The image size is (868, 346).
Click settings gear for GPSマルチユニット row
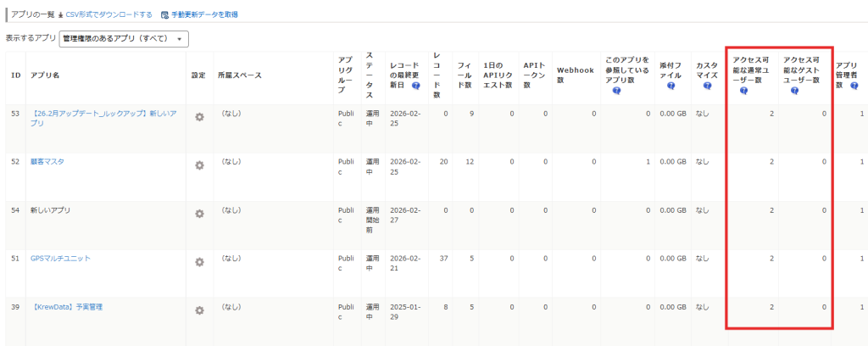[199, 262]
